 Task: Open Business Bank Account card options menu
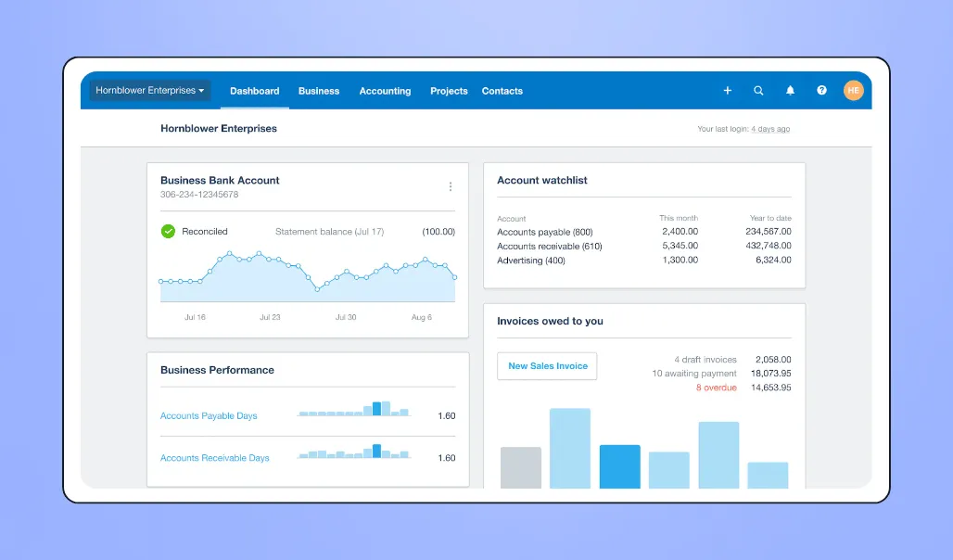(x=451, y=185)
